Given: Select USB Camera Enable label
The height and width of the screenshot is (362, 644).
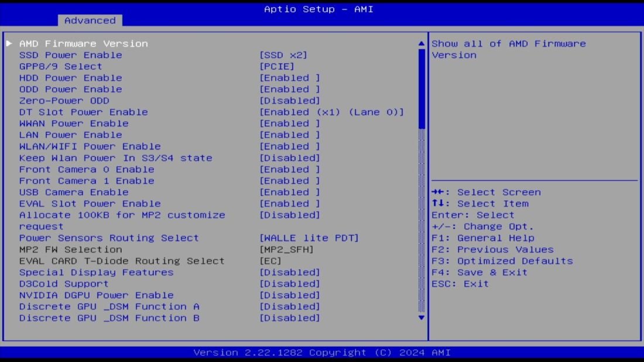Looking at the screenshot, I should click(x=74, y=192).
